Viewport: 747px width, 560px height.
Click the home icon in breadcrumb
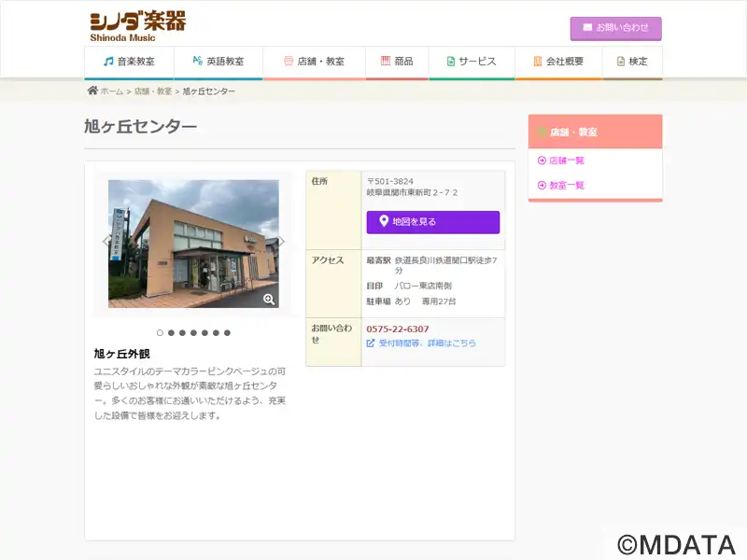coord(92,91)
